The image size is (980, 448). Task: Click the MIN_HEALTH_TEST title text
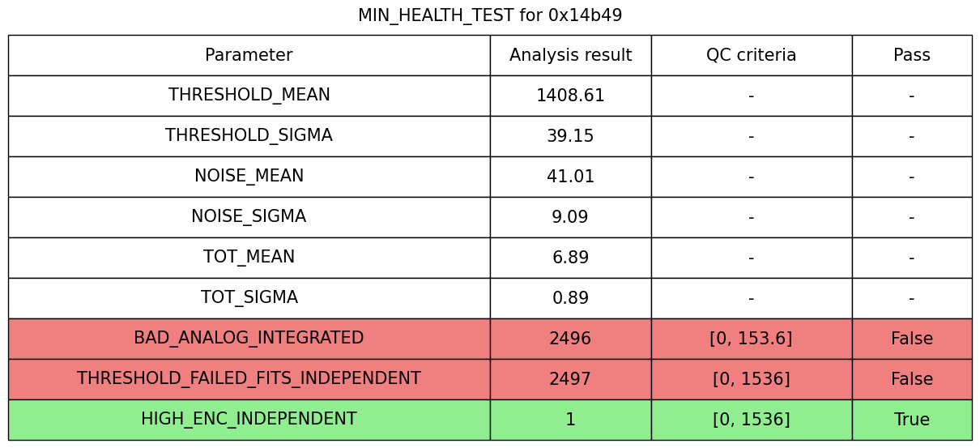(x=490, y=15)
